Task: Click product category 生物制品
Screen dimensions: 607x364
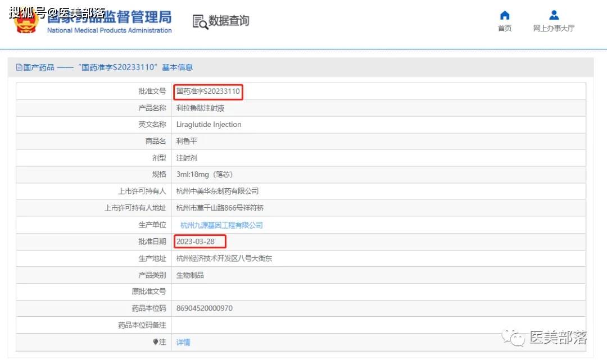Action: [190, 275]
